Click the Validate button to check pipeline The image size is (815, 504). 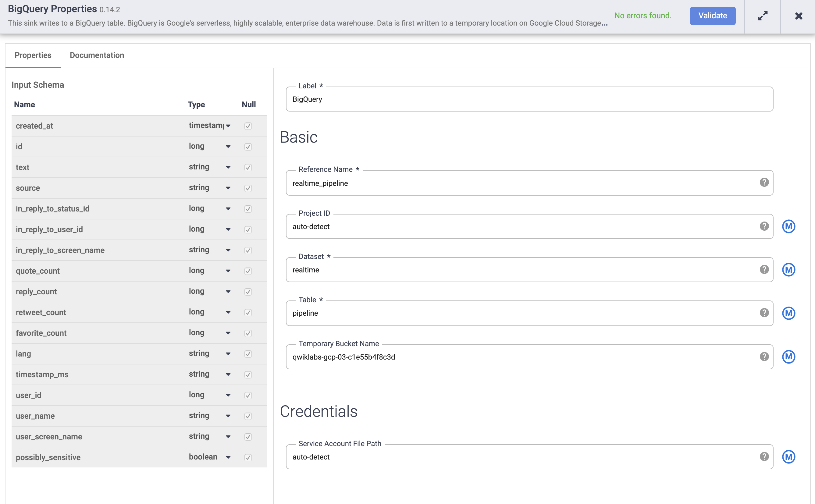click(713, 16)
